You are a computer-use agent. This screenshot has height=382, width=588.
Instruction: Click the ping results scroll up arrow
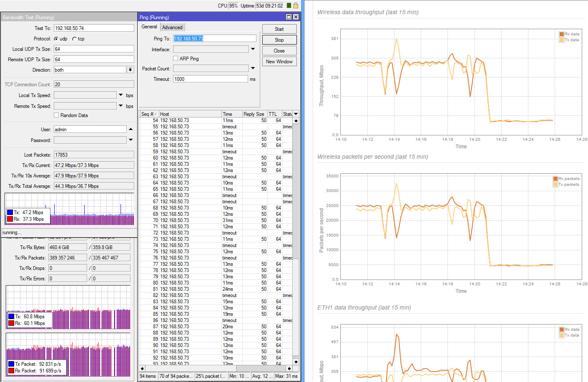(x=296, y=121)
